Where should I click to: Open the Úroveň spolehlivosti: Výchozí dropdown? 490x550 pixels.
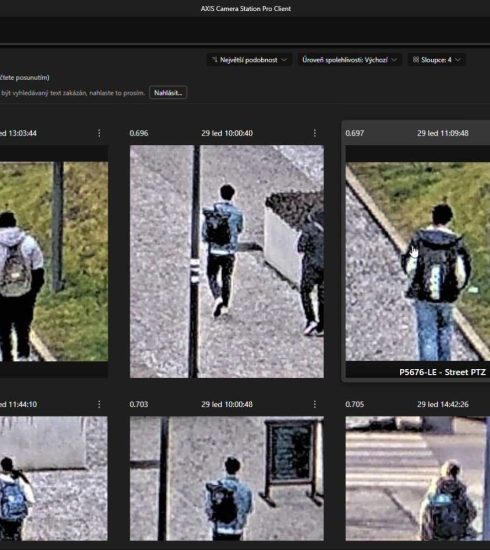point(349,60)
